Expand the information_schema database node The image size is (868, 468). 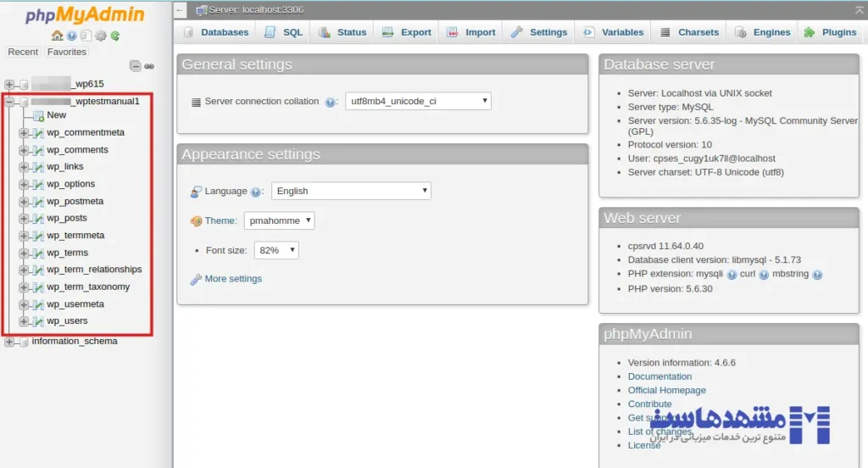point(9,342)
